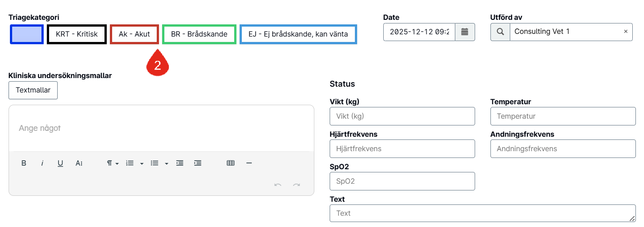Insert a table into the editor
The image size is (644, 227).
[231, 163]
